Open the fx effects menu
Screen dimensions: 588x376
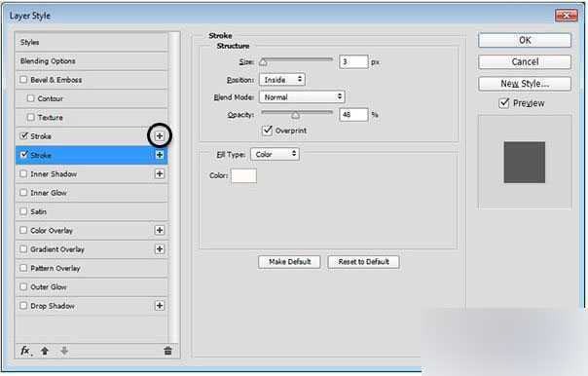tap(25, 351)
